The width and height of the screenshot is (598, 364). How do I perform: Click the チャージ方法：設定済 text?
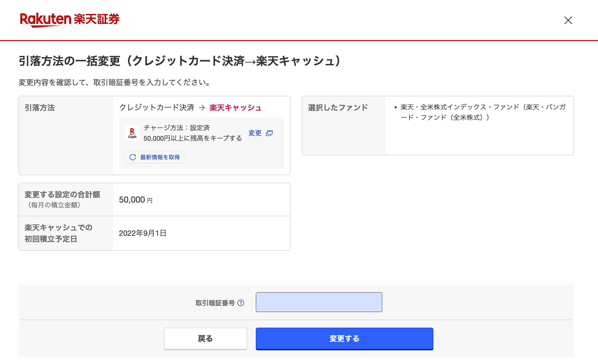tap(176, 128)
